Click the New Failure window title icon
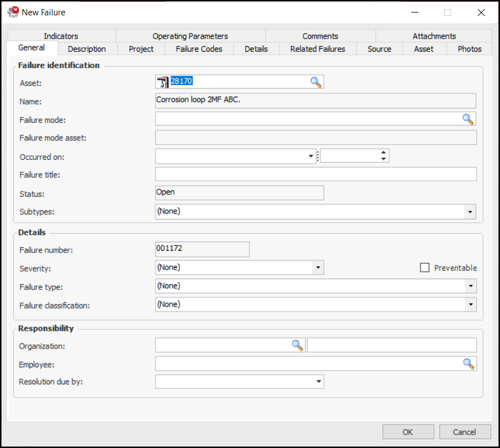The height and width of the screenshot is (448, 500). point(13,12)
